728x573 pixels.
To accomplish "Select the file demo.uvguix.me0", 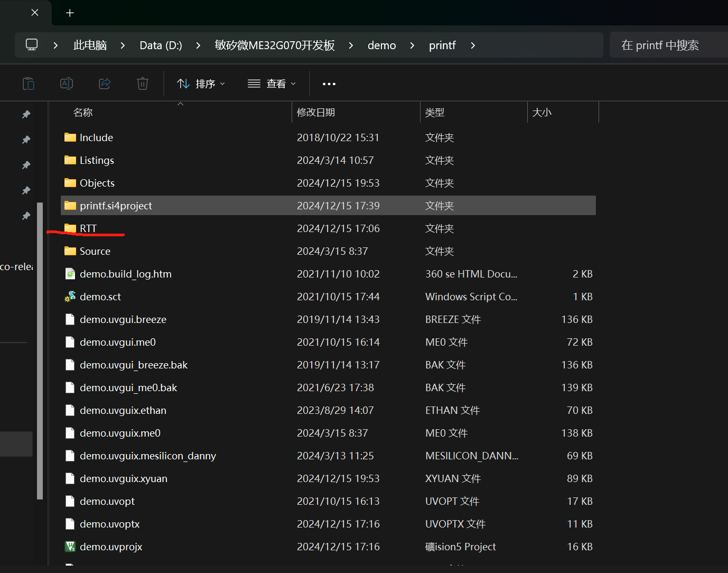I will pyautogui.click(x=120, y=433).
